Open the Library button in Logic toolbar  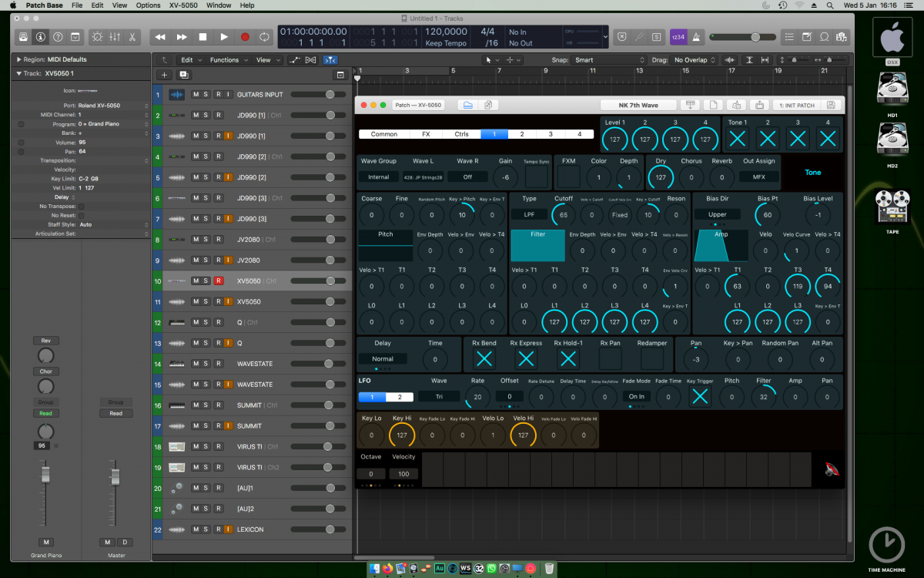pos(23,36)
